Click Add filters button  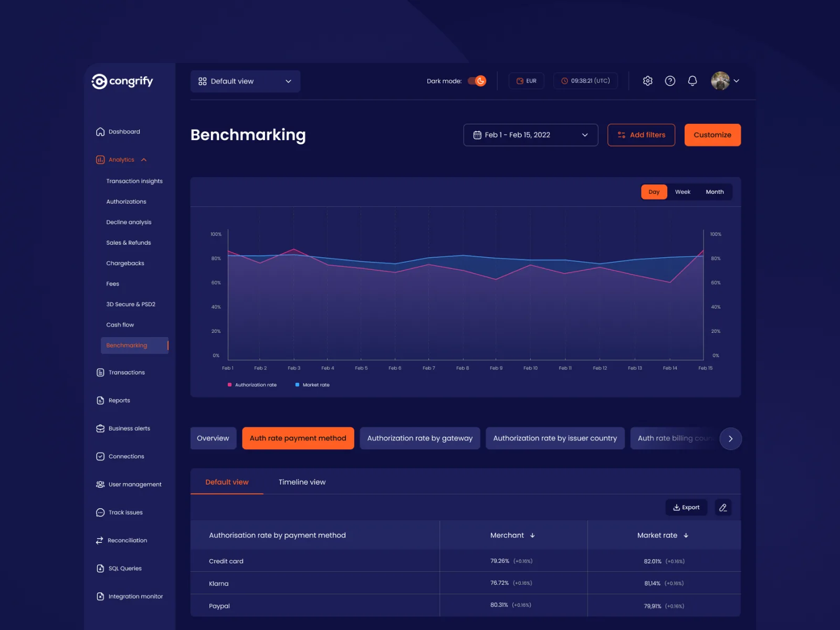[x=641, y=135]
